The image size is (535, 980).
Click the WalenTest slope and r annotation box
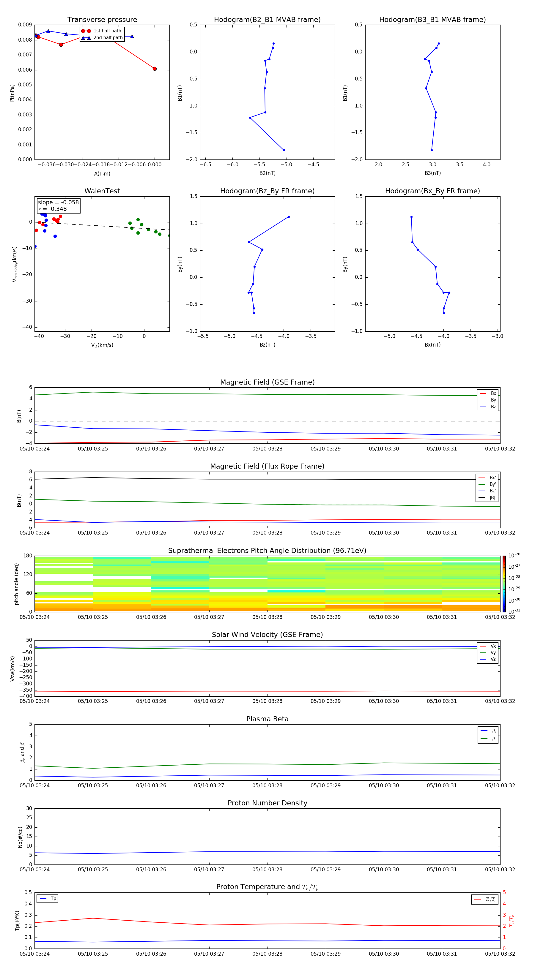click(58, 206)
